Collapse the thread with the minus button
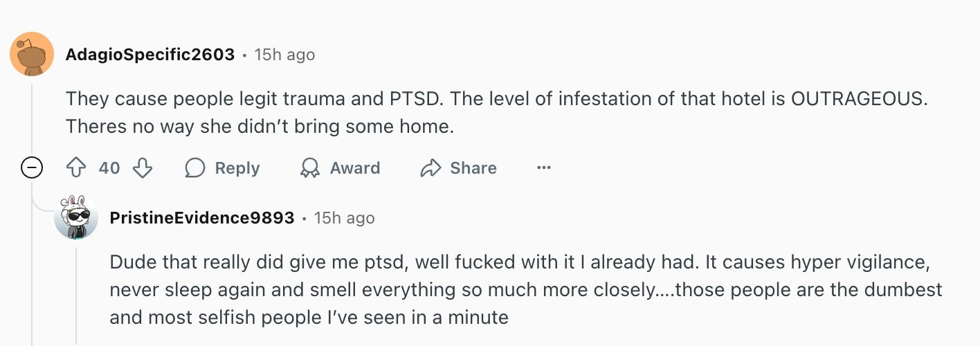The width and height of the screenshot is (980, 346). (32, 168)
